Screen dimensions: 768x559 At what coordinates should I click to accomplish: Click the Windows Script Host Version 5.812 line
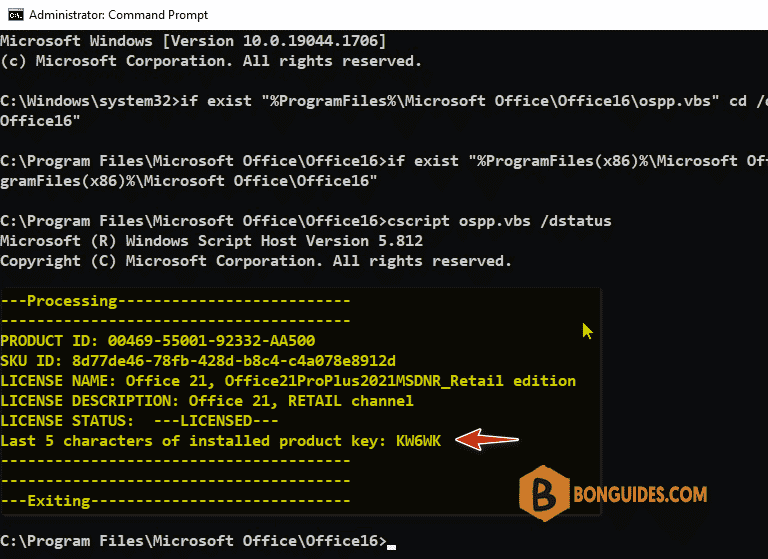211,241
